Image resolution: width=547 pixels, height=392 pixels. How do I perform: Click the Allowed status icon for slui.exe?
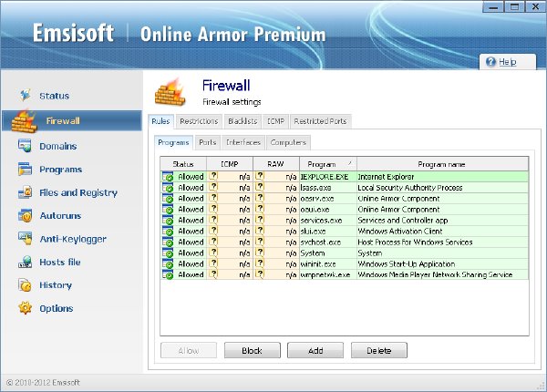click(x=168, y=232)
